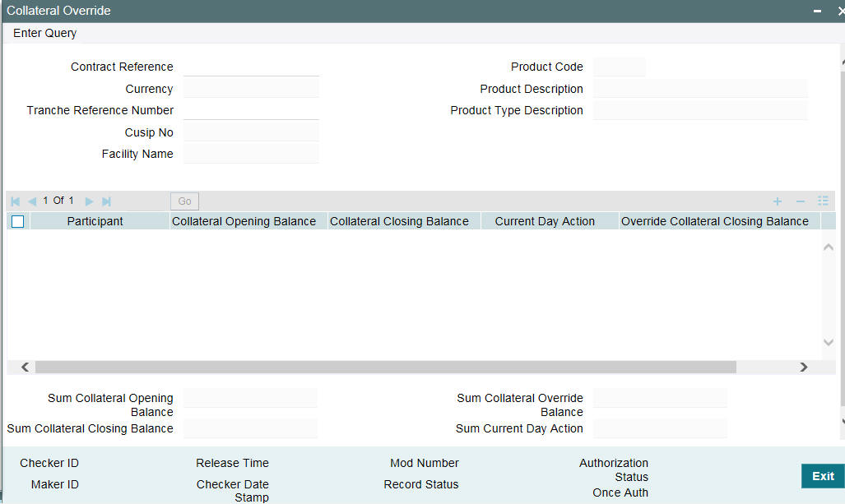Click the '1 Of 1' page indicator
The image size is (845, 504).
58,201
